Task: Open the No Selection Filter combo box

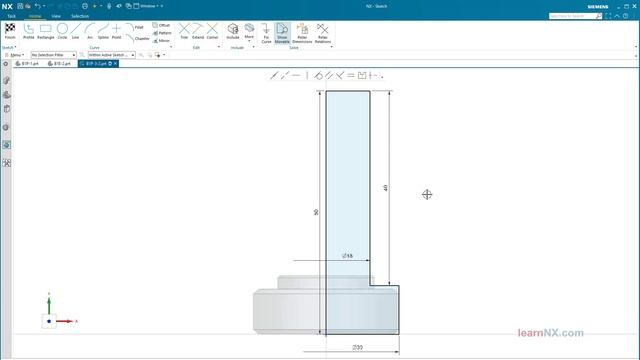Action: pos(53,55)
